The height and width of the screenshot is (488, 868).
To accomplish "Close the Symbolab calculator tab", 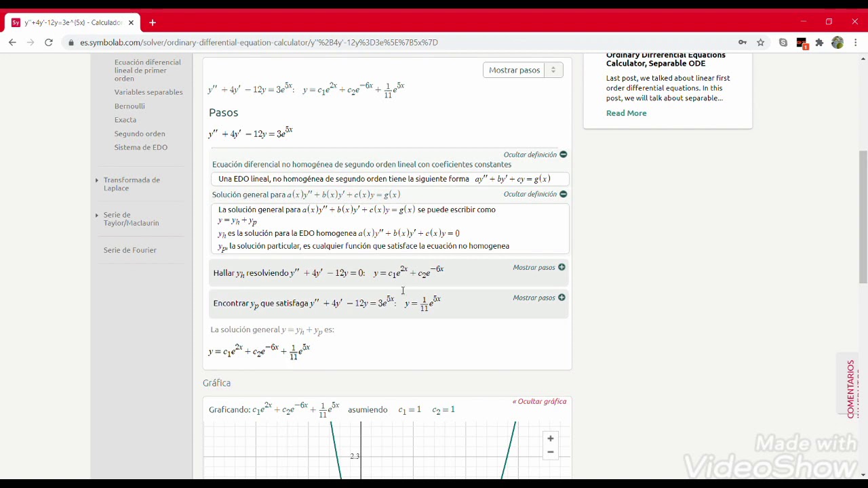I will 131,22.
